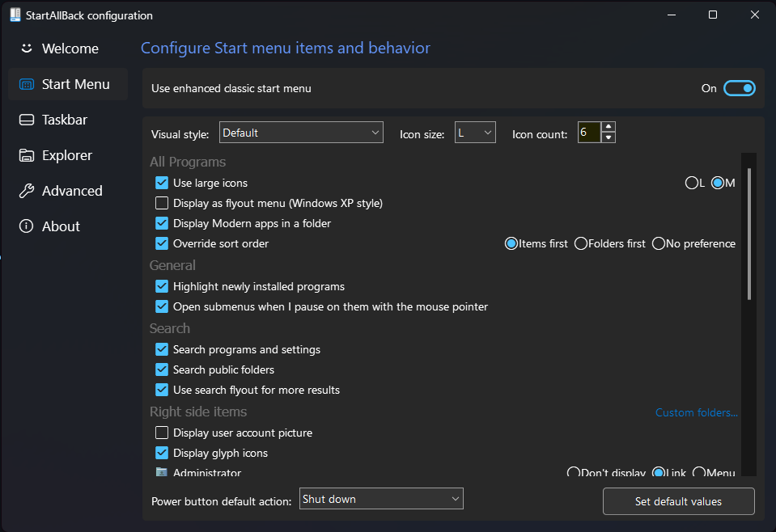Open the Icon size dropdown

point(474,132)
